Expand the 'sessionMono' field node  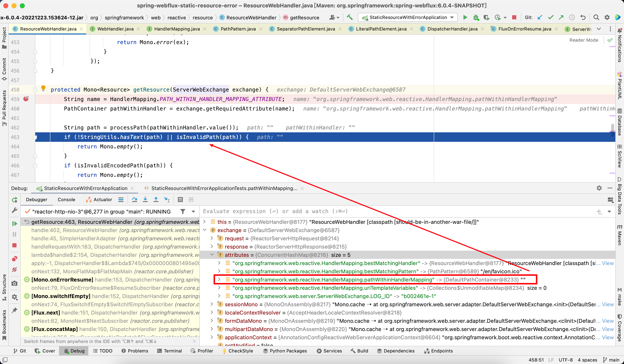(x=212, y=304)
